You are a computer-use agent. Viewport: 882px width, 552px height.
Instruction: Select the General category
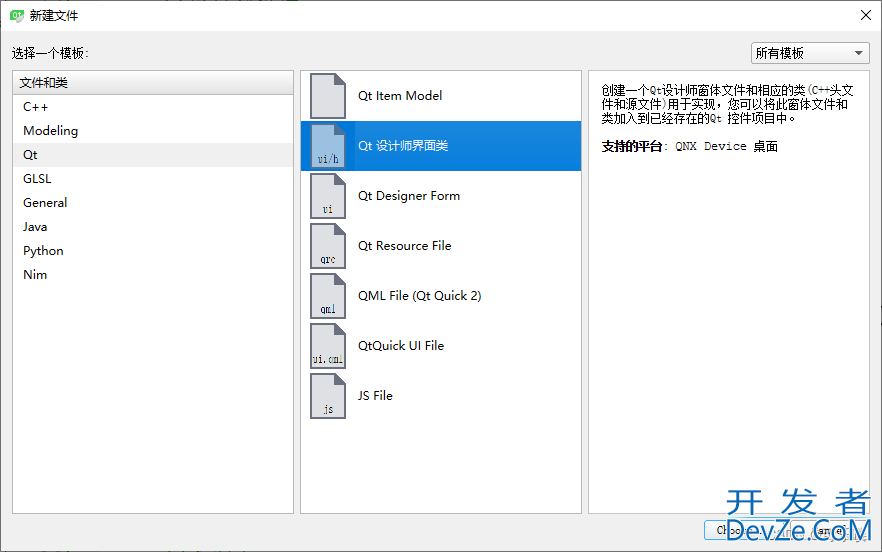point(152,203)
